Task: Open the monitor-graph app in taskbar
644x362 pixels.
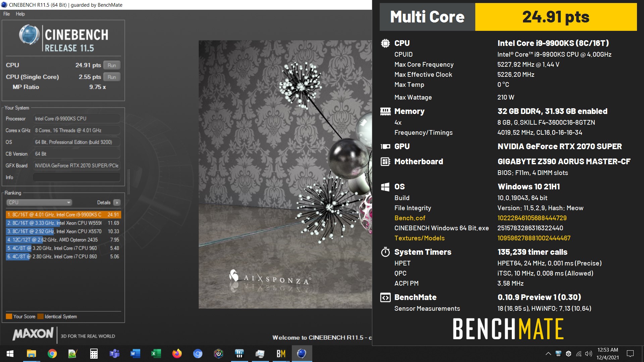Action: pyautogui.click(x=260, y=354)
